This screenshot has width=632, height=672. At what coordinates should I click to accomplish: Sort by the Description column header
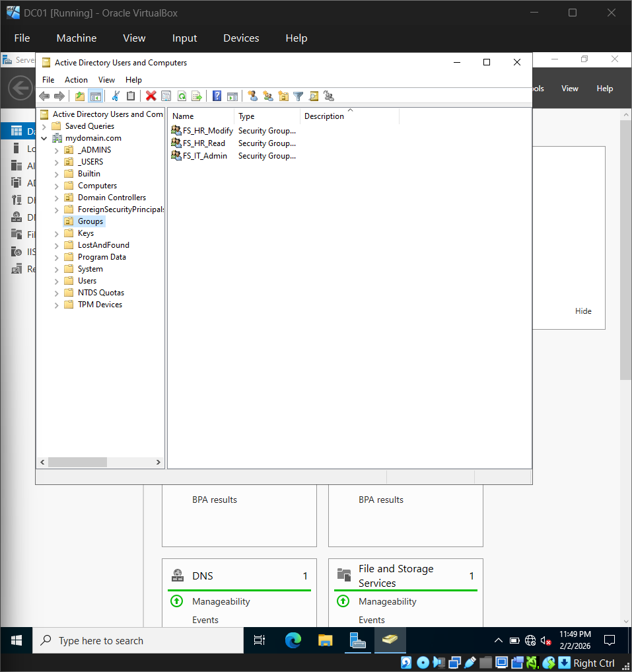(x=349, y=116)
